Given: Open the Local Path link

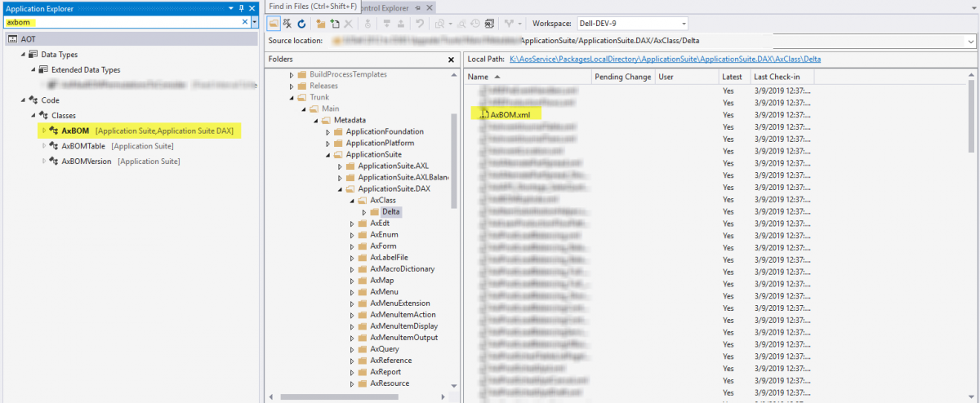Looking at the screenshot, I should point(665,60).
